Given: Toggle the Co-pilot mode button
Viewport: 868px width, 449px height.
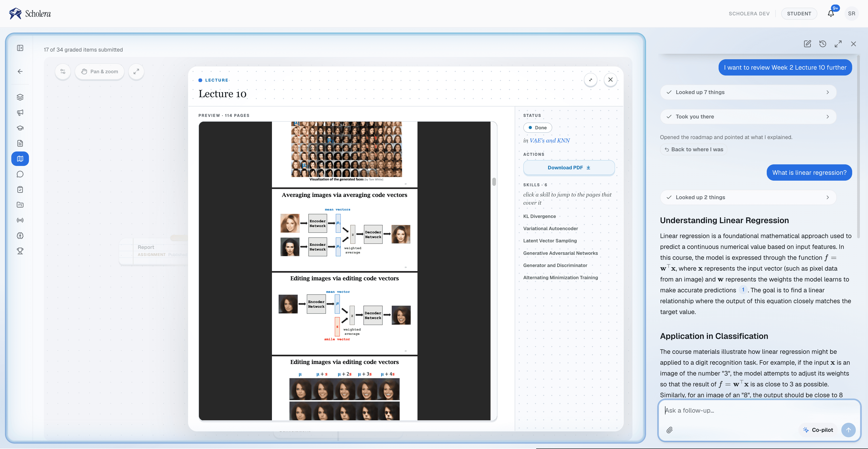Looking at the screenshot, I should [x=818, y=430].
